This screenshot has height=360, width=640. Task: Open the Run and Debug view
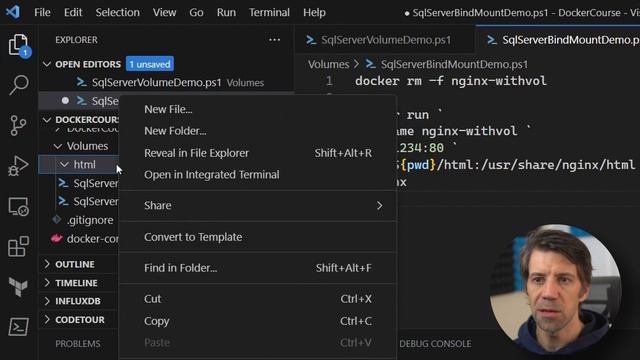click(18, 166)
